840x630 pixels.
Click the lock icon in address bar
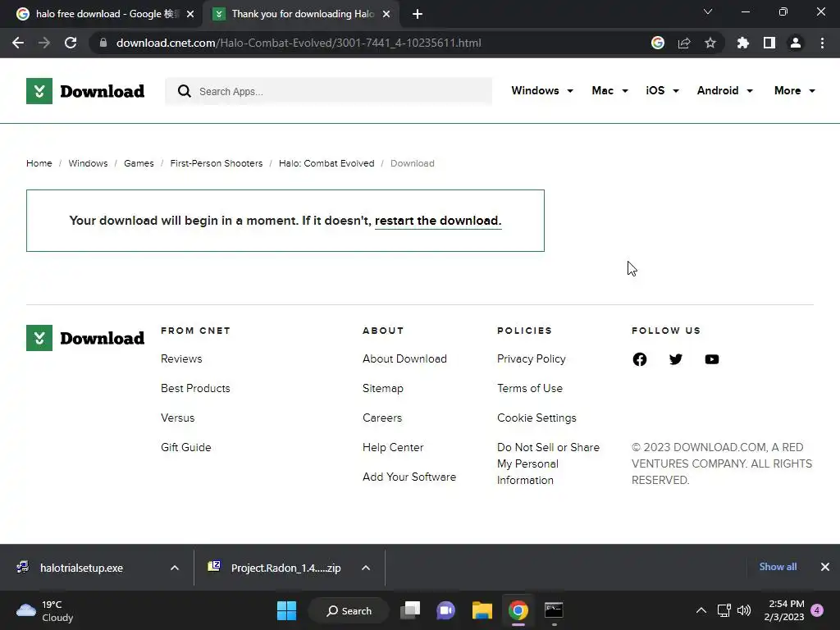(103, 43)
